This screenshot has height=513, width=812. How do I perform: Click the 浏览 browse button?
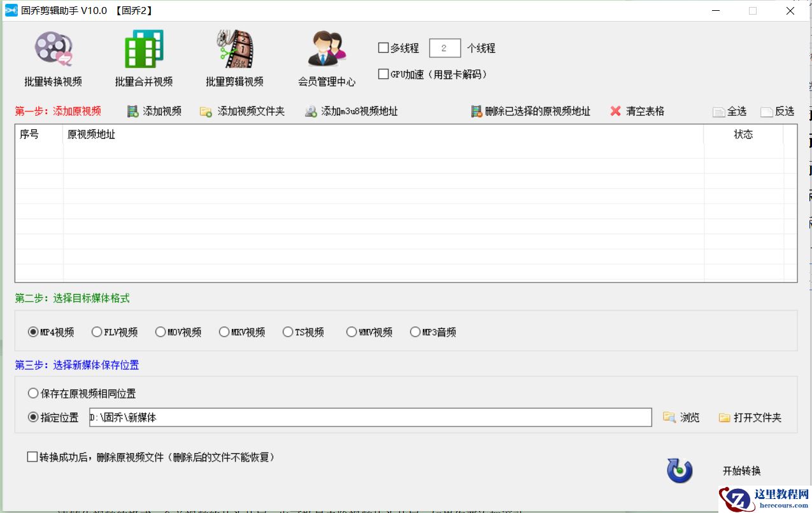coord(682,418)
